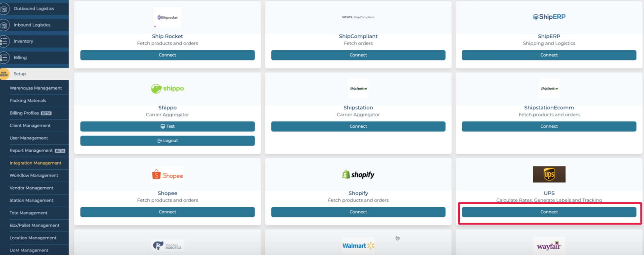
Task: Click the Setup people icon
Action: click(x=4, y=74)
